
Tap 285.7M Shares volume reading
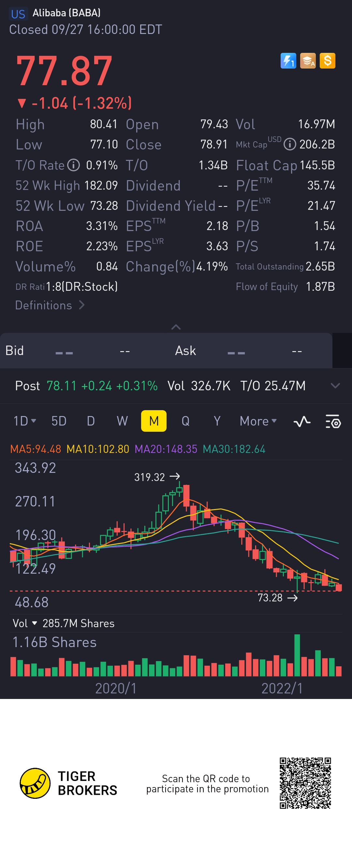[79, 623]
